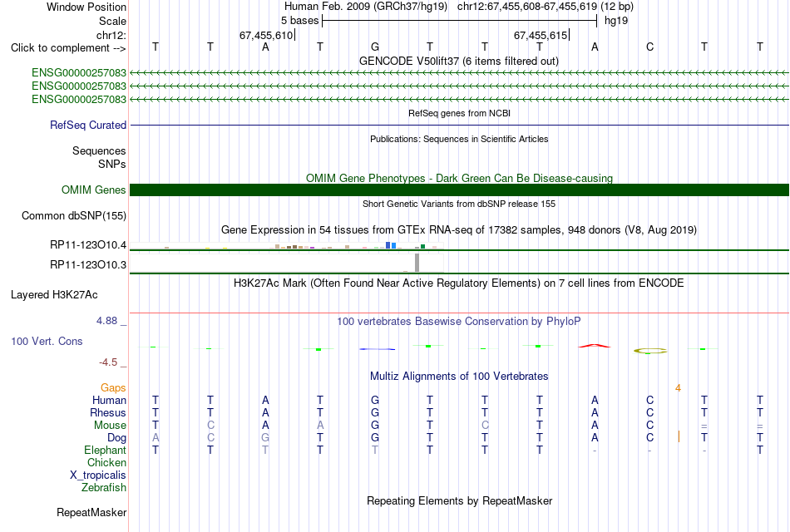Select the Rhesus alignment row label
This screenshot has width=790, height=532.
tap(108, 412)
